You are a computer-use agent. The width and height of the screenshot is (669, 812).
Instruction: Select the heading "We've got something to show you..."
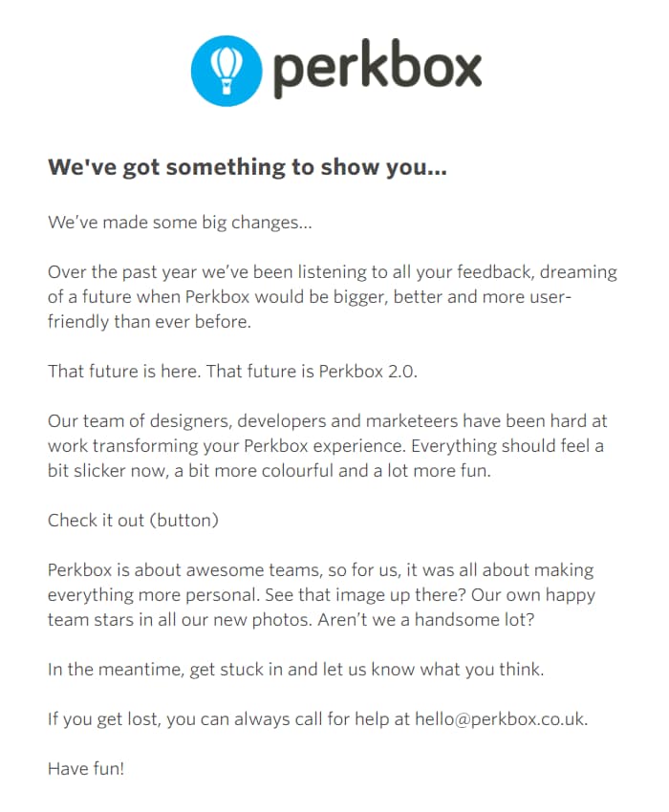pos(248,168)
